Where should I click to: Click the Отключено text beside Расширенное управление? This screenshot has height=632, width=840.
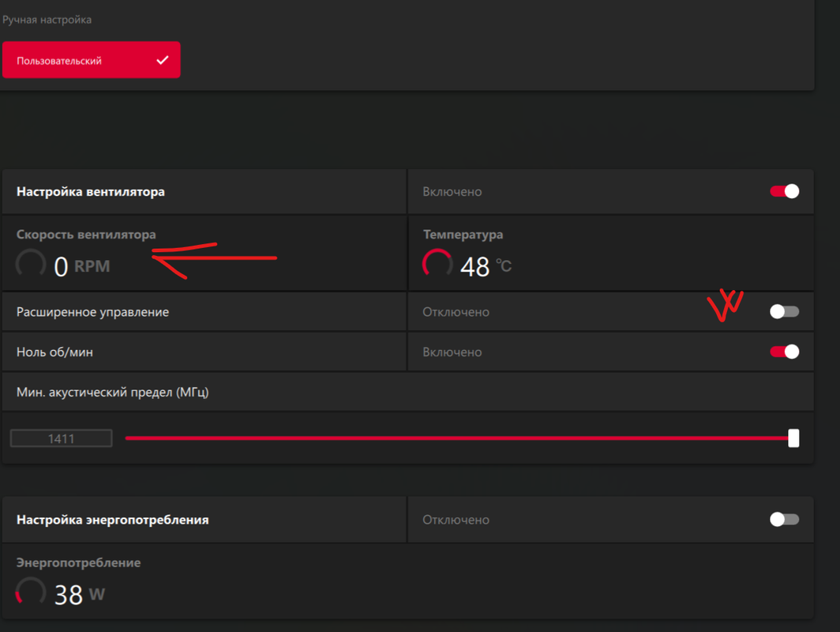click(456, 312)
